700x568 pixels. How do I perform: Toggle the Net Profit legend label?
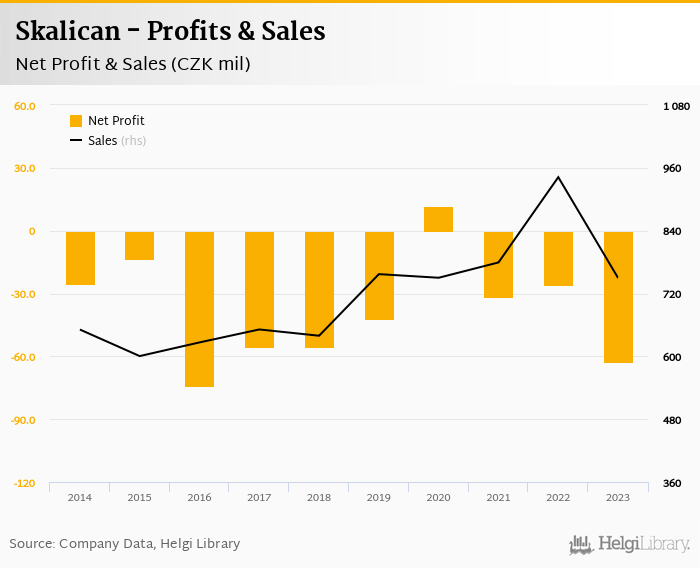coord(116,121)
